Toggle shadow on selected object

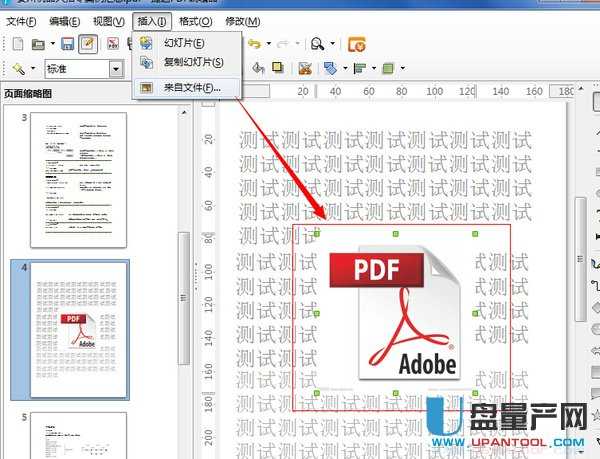click(277, 69)
